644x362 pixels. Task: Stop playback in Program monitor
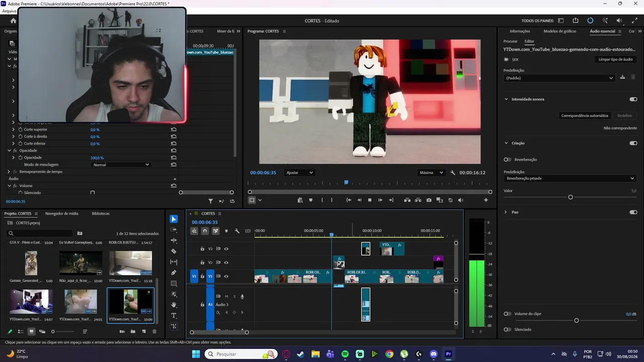[x=370, y=200]
